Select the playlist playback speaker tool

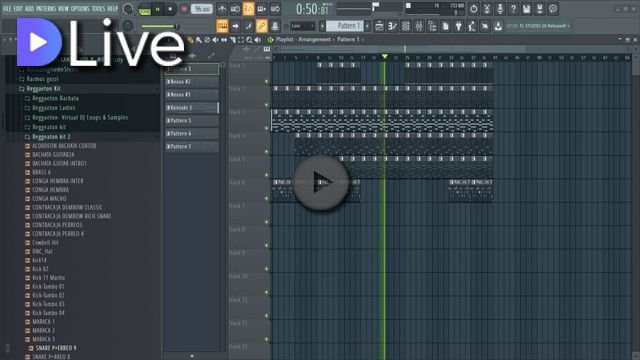click(258, 40)
